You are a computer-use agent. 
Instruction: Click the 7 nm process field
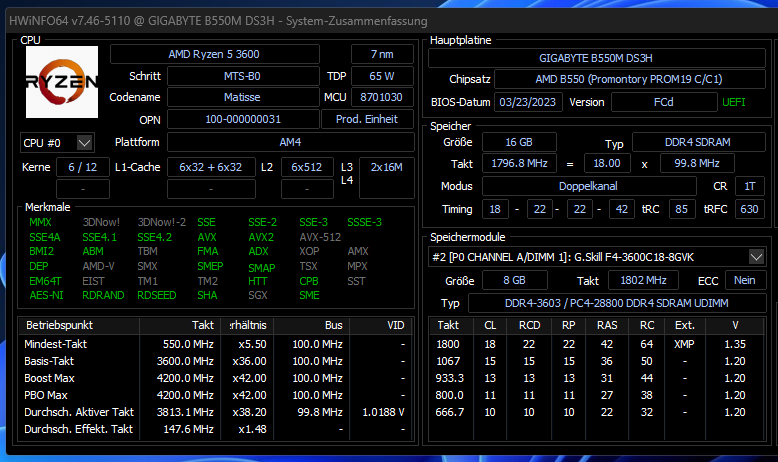pyautogui.click(x=382, y=54)
